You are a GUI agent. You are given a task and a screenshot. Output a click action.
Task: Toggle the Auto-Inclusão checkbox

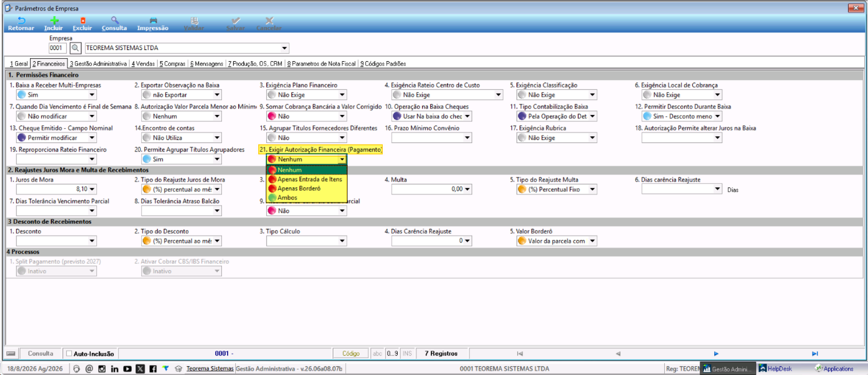[69, 354]
